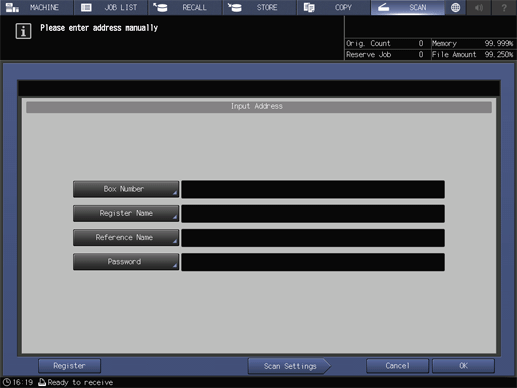517x388 pixels.
Task: Open the Register Name entry button
Action: [x=126, y=213]
